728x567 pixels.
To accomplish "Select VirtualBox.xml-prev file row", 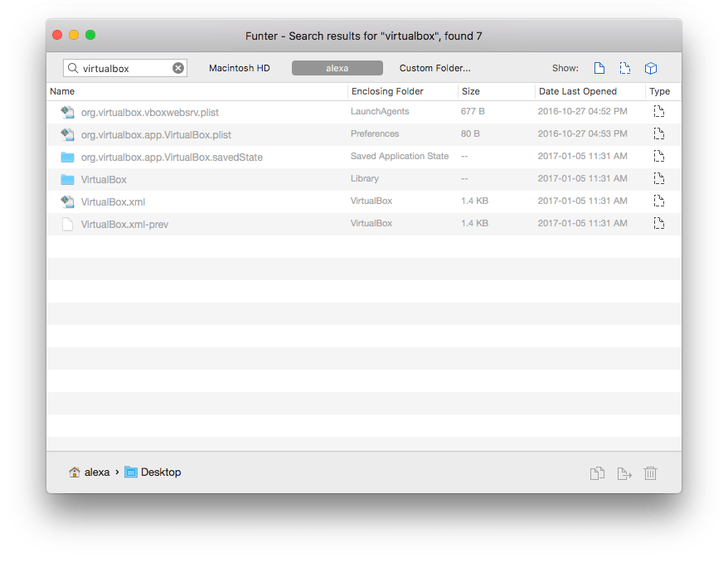I will click(364, 224).
